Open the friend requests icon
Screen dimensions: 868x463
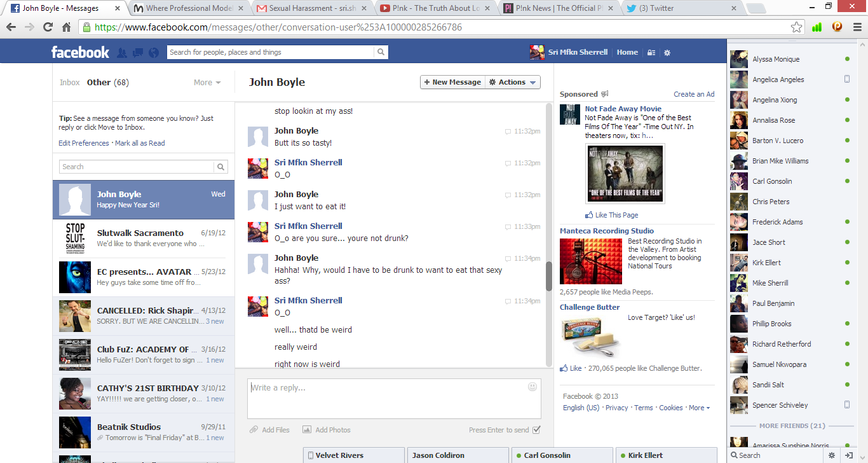point(122,53)
